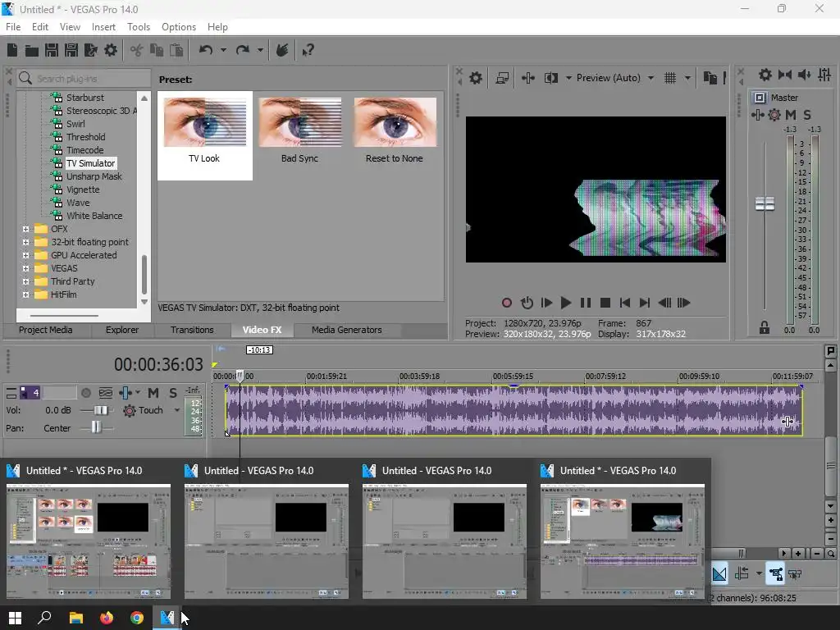Arm track 4 for record
This screenshot has height=630, width=840.
[85, 393]
